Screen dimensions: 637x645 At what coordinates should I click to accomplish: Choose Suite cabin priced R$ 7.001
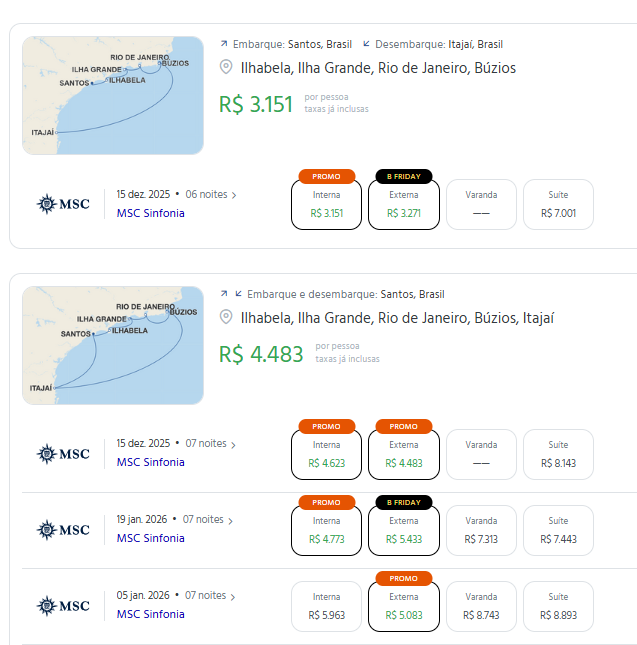click(x=558, y=204)
